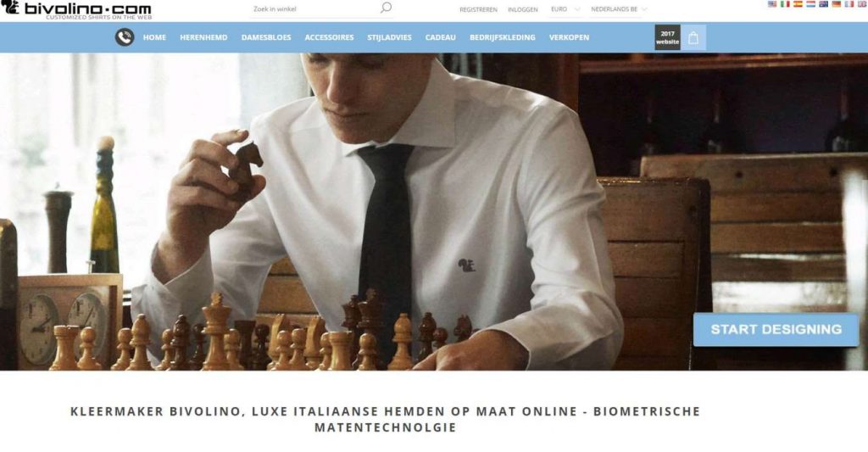
Task: Select the Spanish flag language
Action: [798, 4]
